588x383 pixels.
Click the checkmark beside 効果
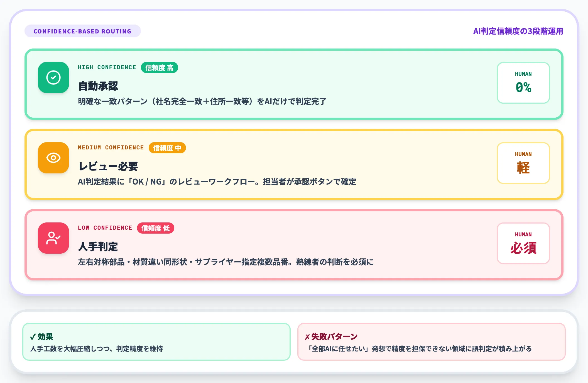(33, 337)
